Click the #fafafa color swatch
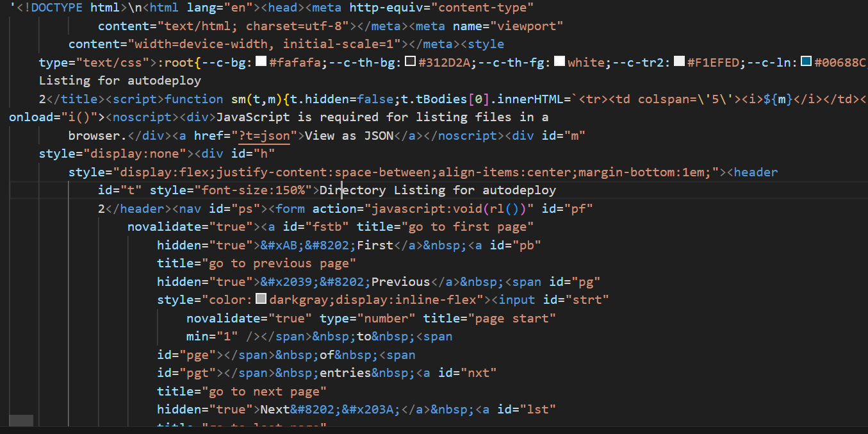868x434 pixels. (261, 62)
